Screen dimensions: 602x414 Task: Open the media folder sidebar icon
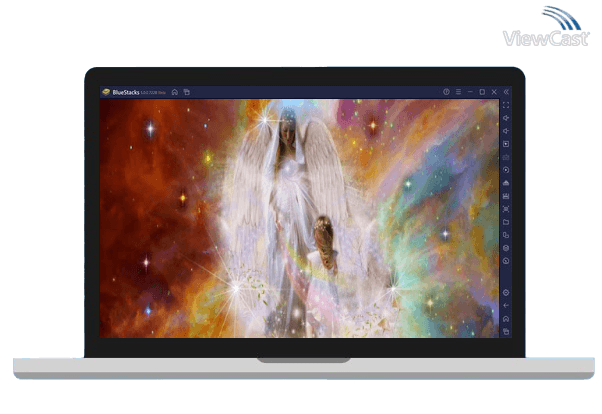click(x=506, y=222)
